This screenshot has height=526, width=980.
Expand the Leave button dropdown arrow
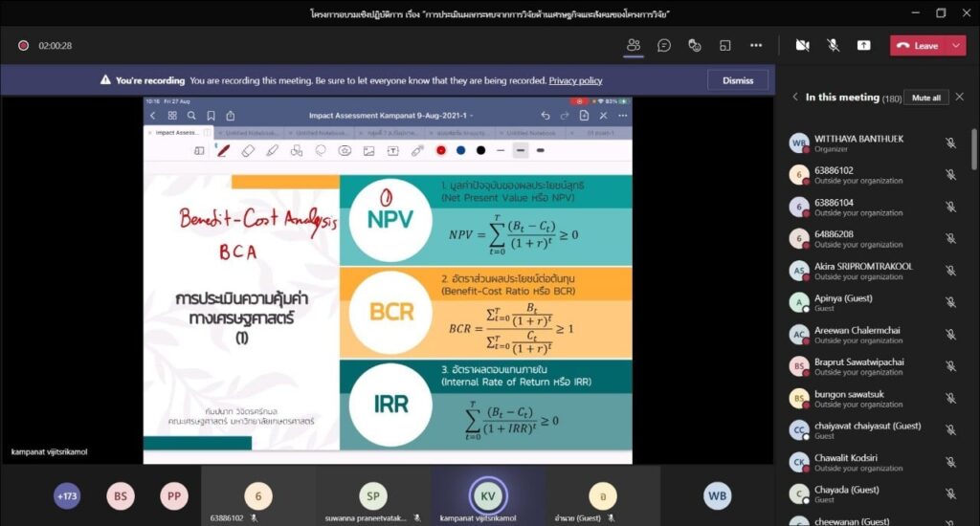click(x=955, y=45)
